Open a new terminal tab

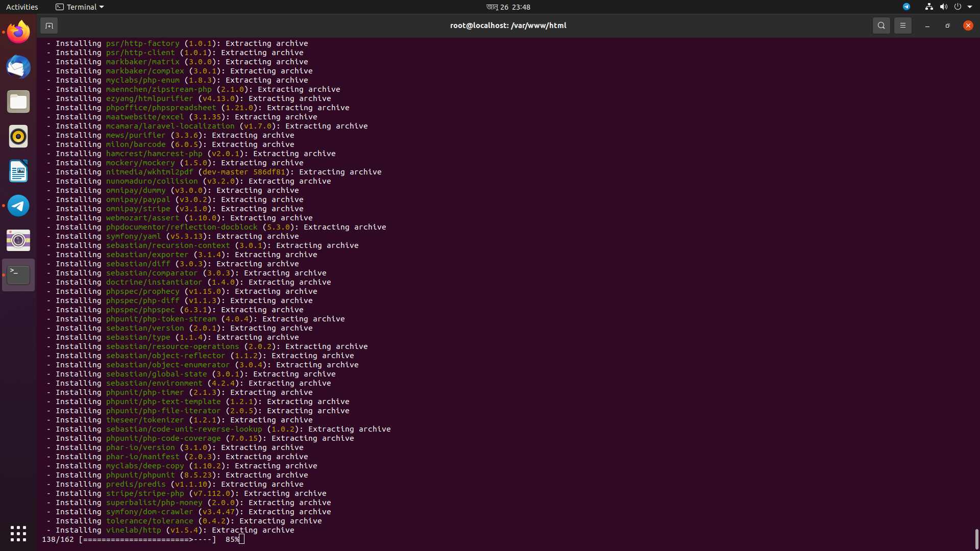(49, 26)
